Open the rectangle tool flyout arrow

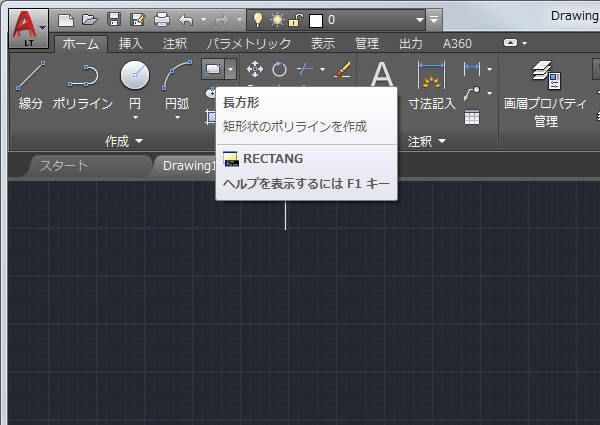(x=230, y=69)
